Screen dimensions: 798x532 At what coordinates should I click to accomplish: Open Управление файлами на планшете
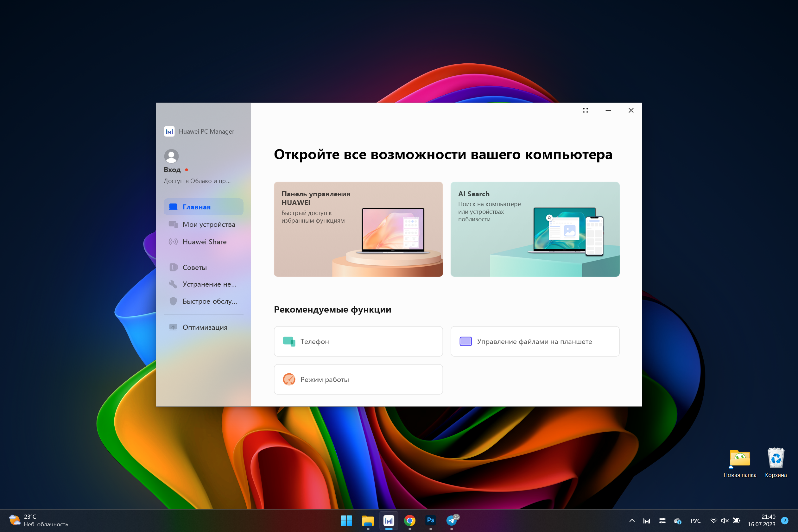[x=535, y=341]
